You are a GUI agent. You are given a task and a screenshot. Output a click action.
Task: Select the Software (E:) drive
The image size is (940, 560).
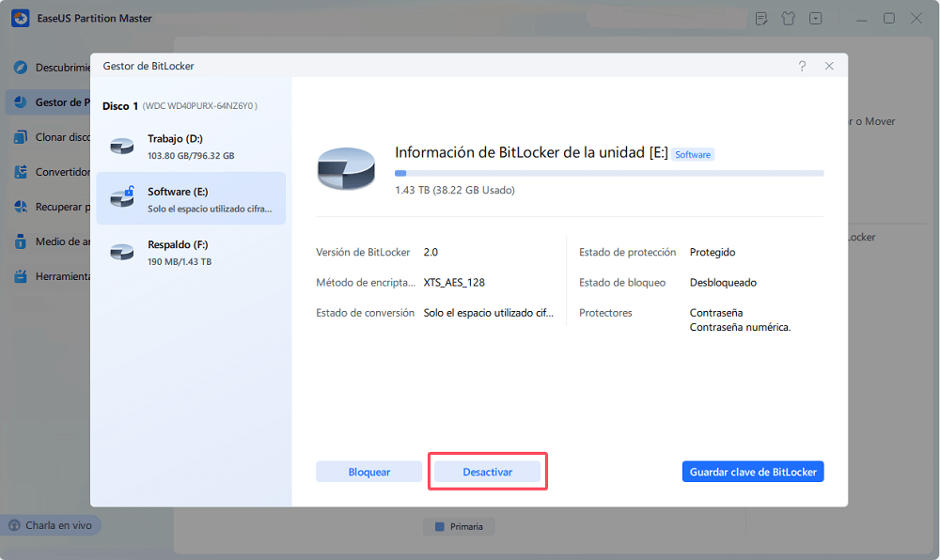click(191, 199)
